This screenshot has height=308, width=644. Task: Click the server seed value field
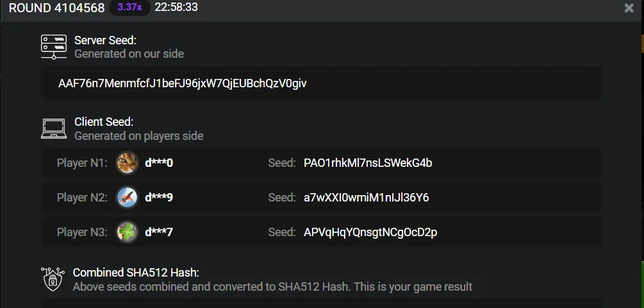tap(322, 83)
